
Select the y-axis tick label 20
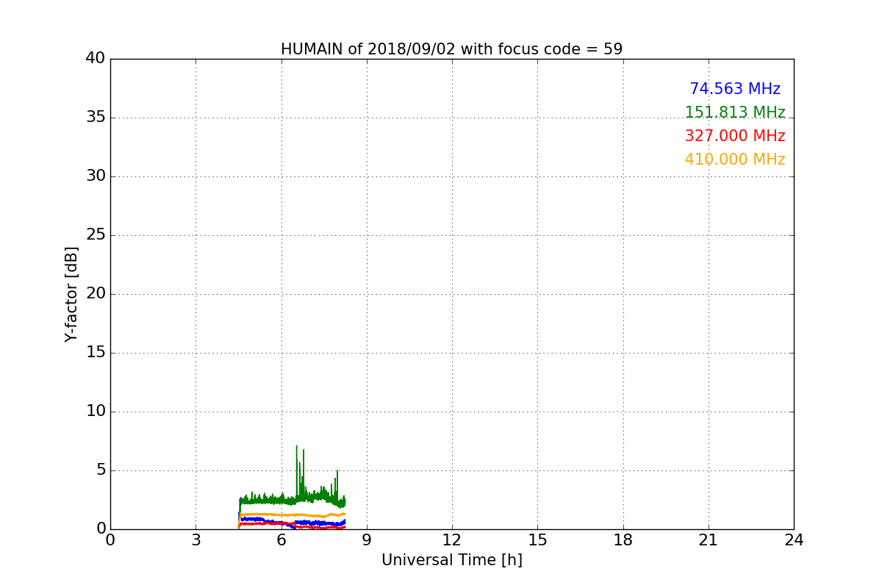pyautogui.click(x=96, y=294)
